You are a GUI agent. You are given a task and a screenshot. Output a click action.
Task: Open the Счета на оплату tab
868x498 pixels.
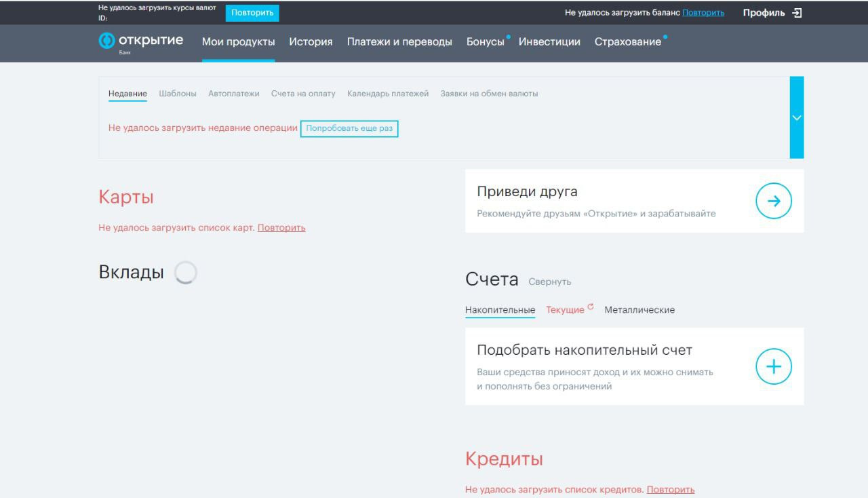coord(303,94)
